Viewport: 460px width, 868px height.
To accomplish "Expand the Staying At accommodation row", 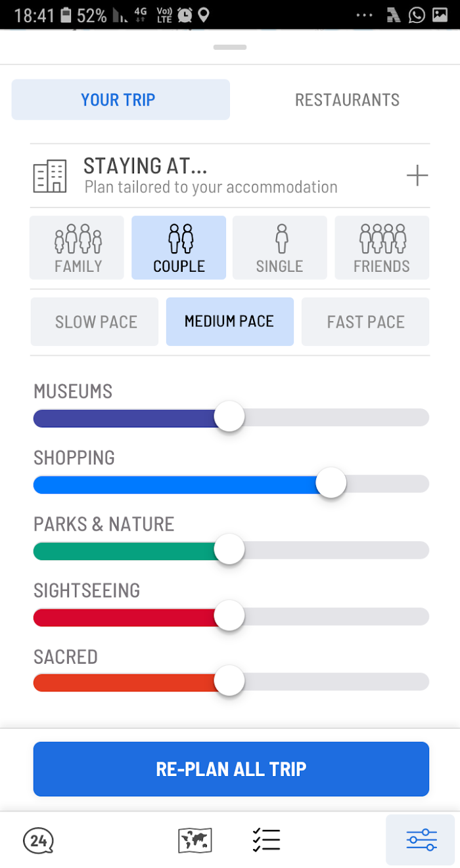I will click(x=230, y=176).
